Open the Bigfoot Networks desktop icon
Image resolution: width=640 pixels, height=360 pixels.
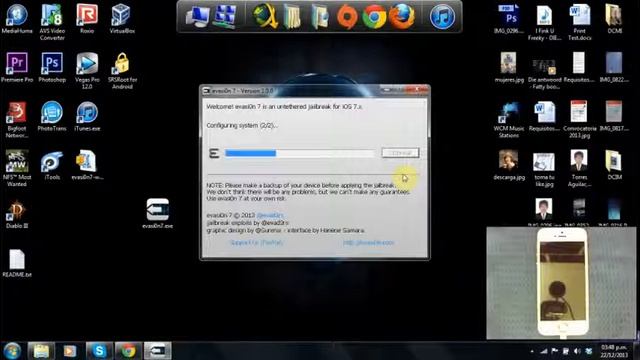[17, 120]
